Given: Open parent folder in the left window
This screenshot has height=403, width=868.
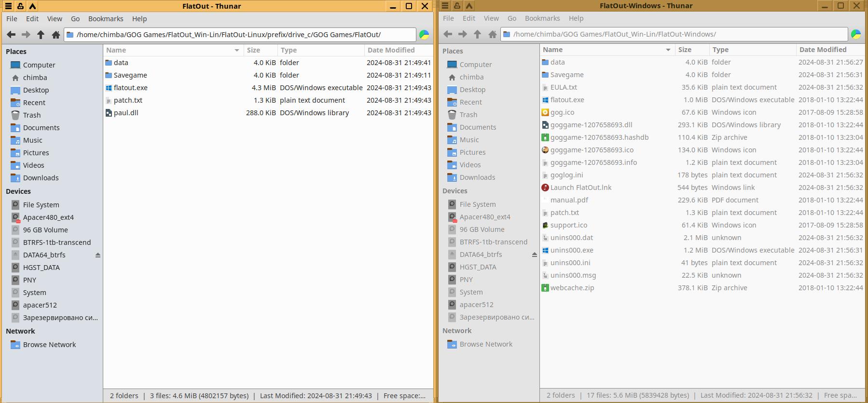Looking at the screenshot, I should point(41,35).
